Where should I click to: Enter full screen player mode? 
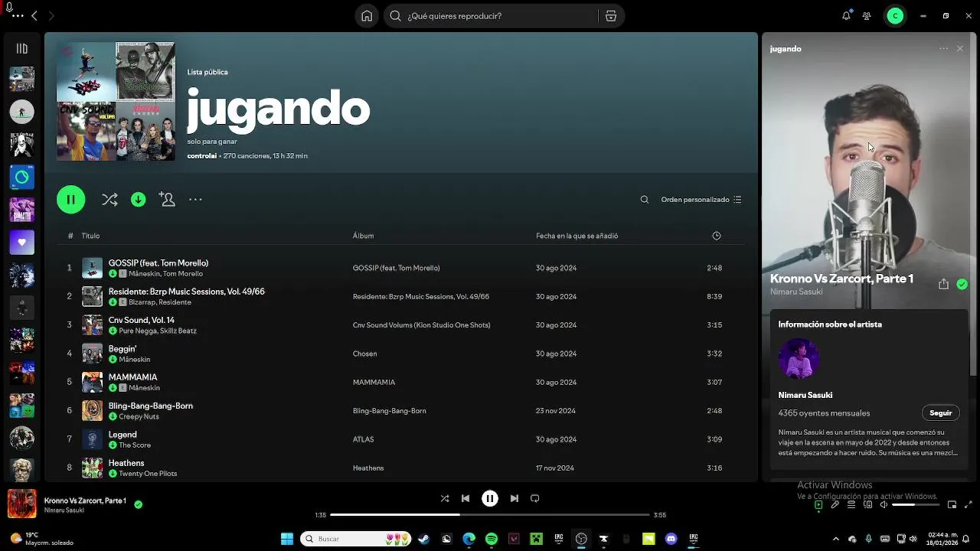[x=968, y=505]
